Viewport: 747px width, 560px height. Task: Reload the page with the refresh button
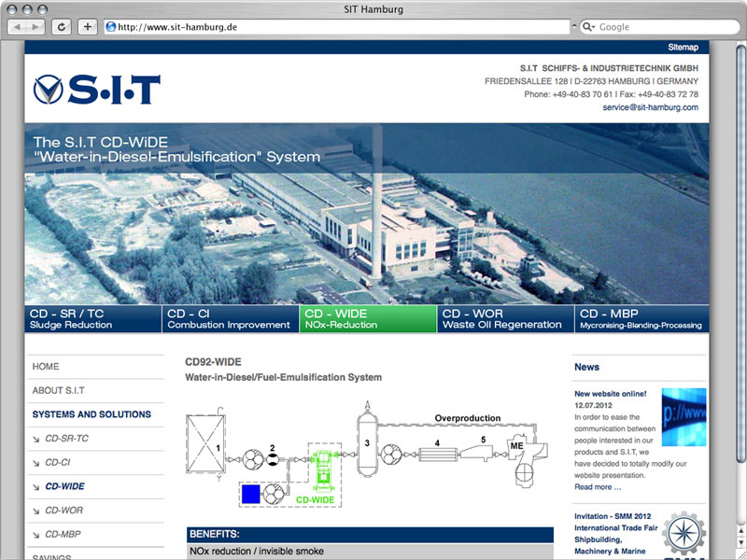click(x=62, y=27)
